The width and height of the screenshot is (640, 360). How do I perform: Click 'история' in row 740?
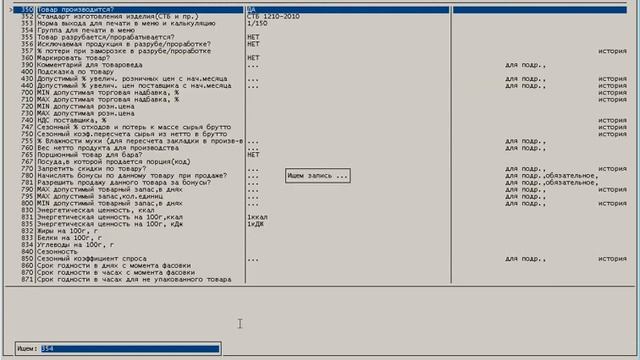click(612, 120)
